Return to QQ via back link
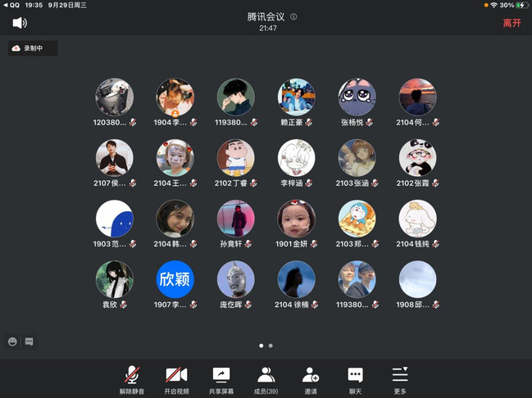The image size is (532, 398). 11,5
